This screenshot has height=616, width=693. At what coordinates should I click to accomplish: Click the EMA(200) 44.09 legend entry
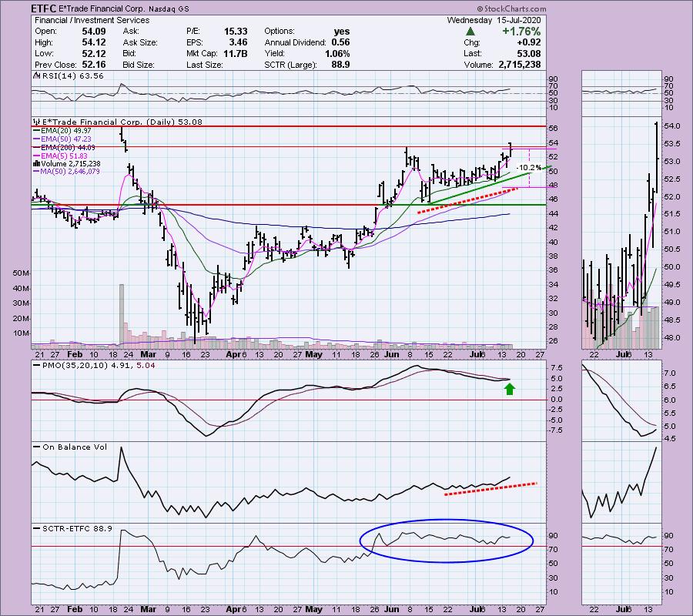[x=68, y=148]
